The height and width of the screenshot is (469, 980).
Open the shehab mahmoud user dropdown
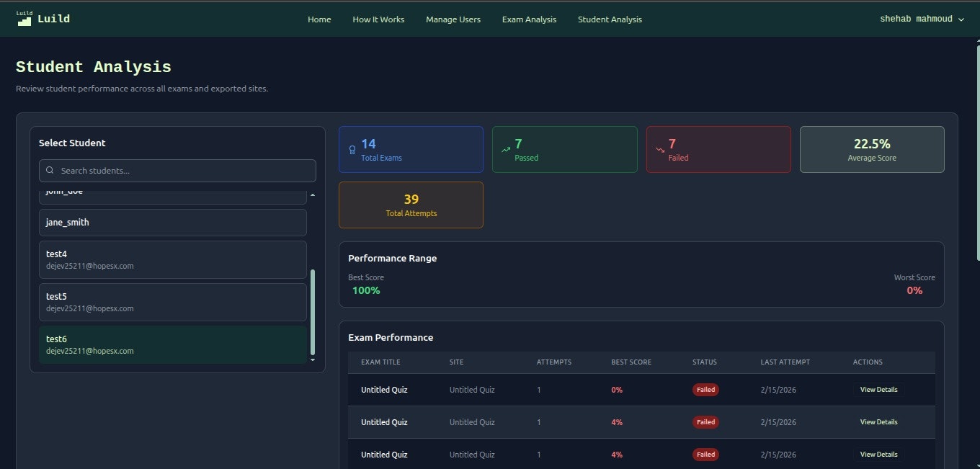coord(922,19)
